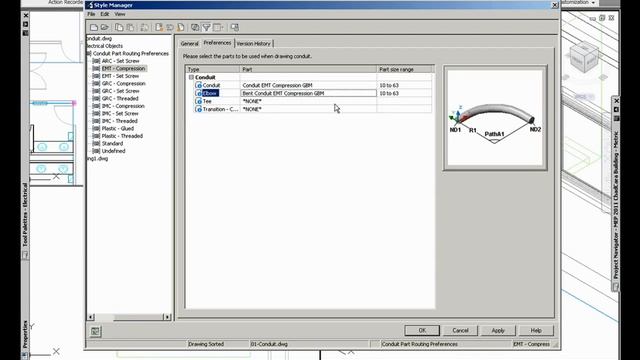The image size is (640, 360).
Task: Select IMC - Compression style
Action: tap(123, 106)
